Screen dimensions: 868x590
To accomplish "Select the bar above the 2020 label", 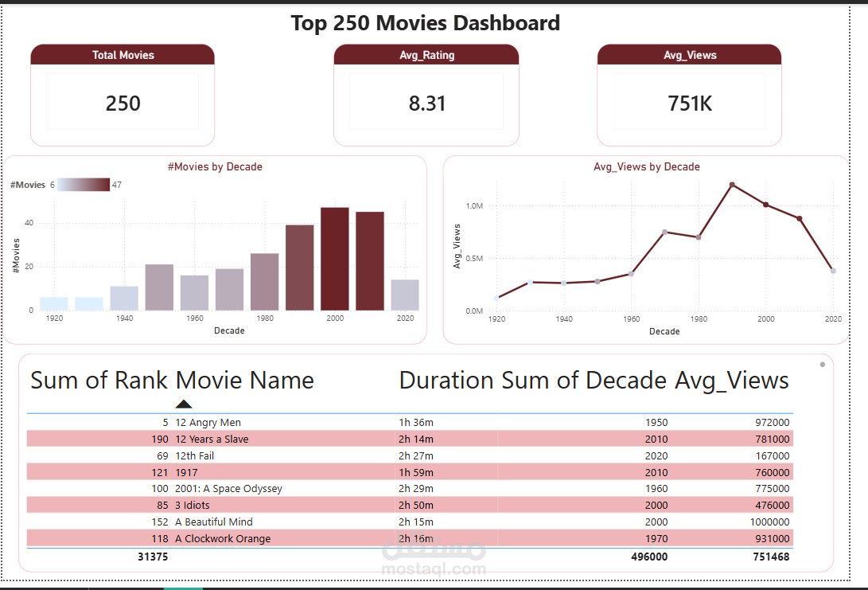I will tap(405, 295).
